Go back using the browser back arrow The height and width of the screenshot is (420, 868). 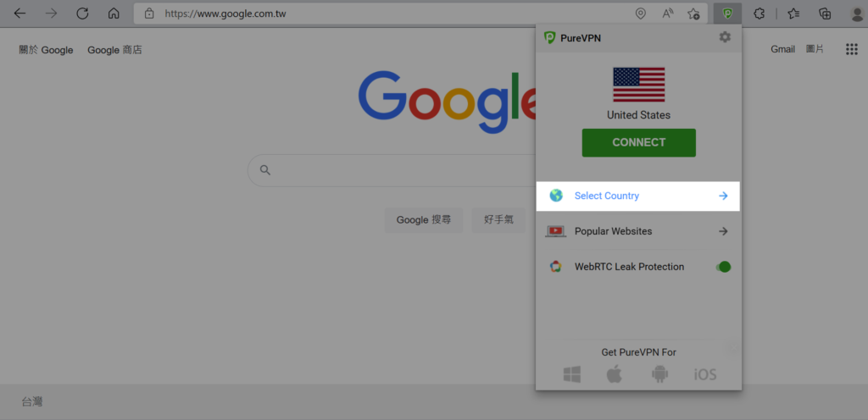[20, 14]
